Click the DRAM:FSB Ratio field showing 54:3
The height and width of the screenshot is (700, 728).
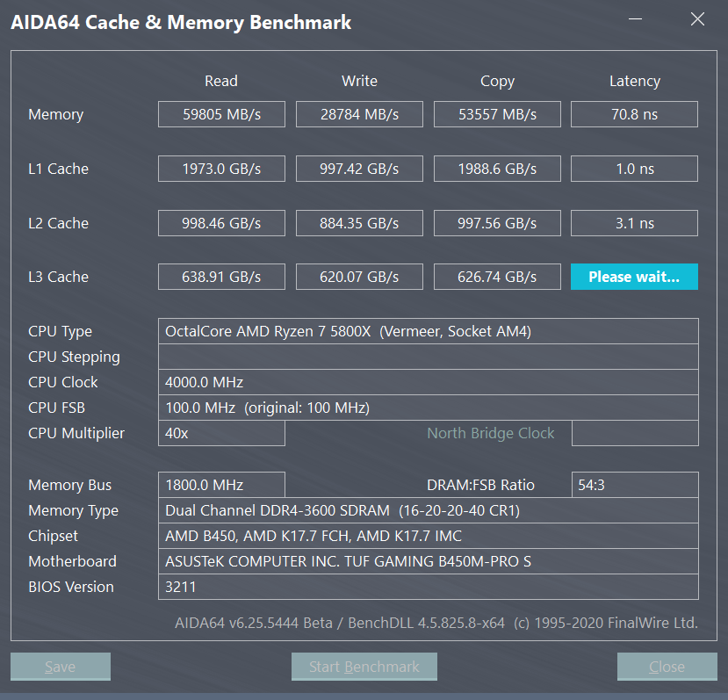click(x=635, y=485)
